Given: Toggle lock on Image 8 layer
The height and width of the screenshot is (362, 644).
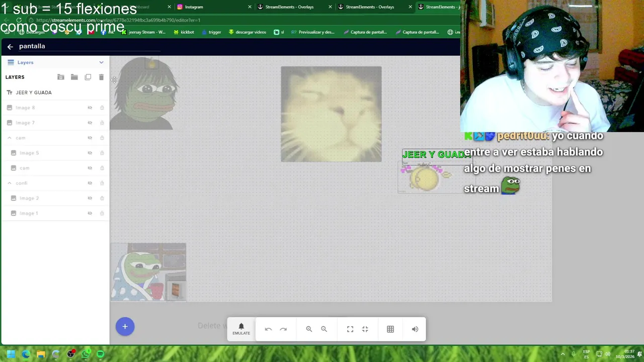Looking at the screenshot, I should 102,108.
